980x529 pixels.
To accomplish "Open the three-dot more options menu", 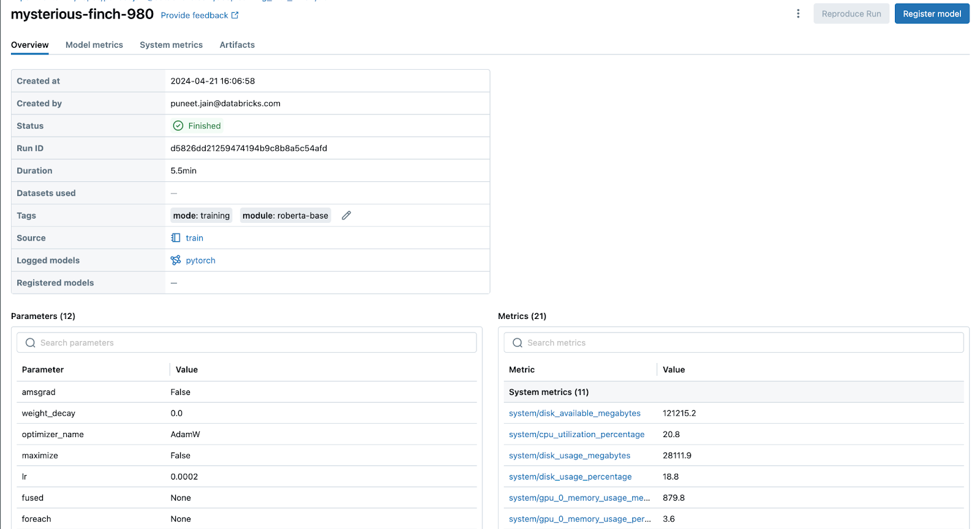I will pos(797,13).
